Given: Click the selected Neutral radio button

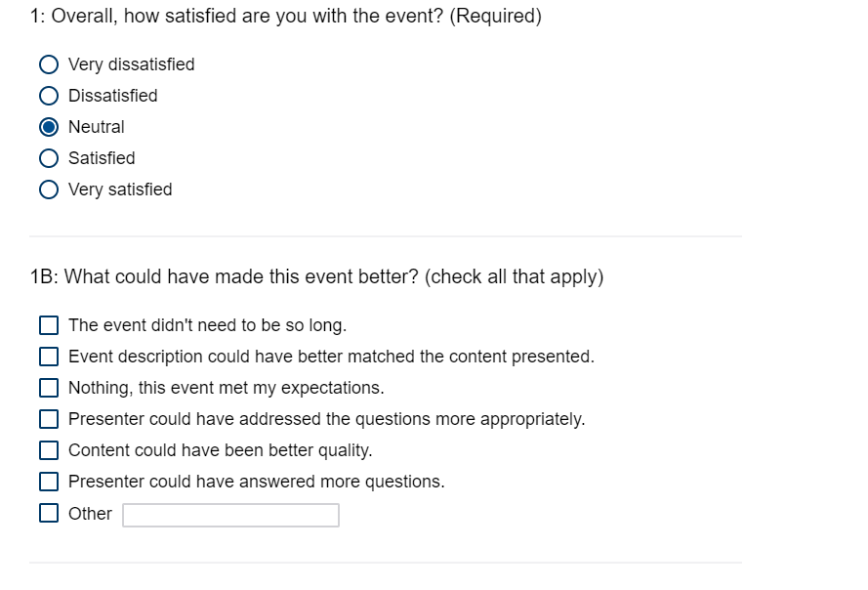Looking at the screenshot, I should point(49,127).
